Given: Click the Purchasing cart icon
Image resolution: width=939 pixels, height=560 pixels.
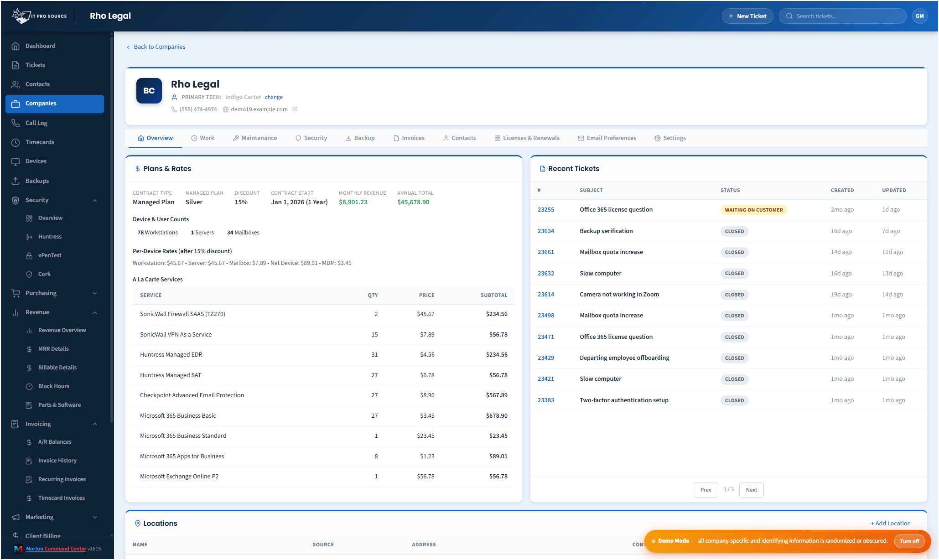Looking at the screenshot, I should coord(16,293).
